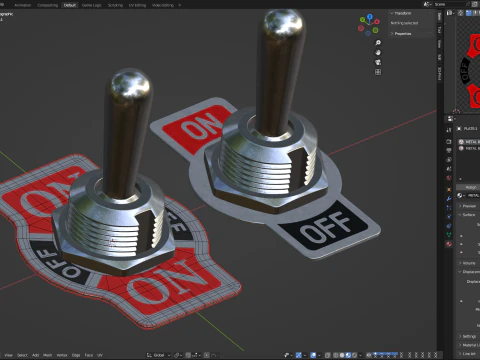The height and width of the screenshot is (360, 480).
Task: Open the properties editor type dropdown
Action: pos(451,119)
